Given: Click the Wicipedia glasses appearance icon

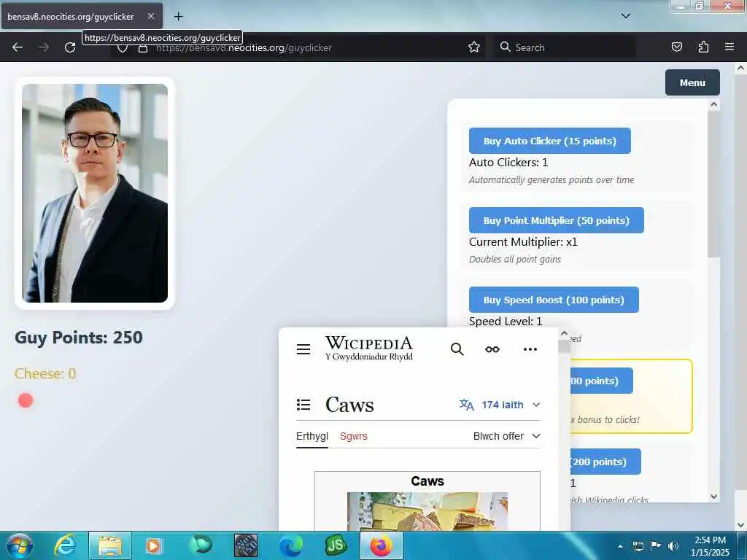Looking at the screenshot, I should click(492, 349).
